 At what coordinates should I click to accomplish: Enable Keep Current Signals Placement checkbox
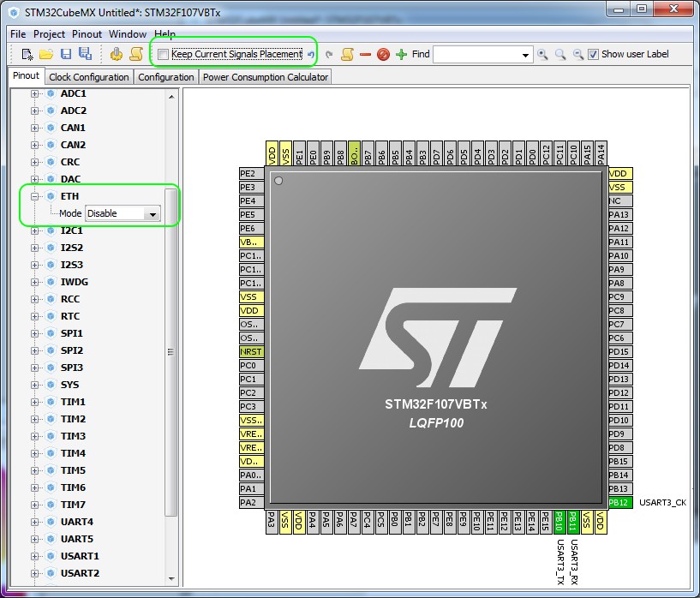coord(164,55)
